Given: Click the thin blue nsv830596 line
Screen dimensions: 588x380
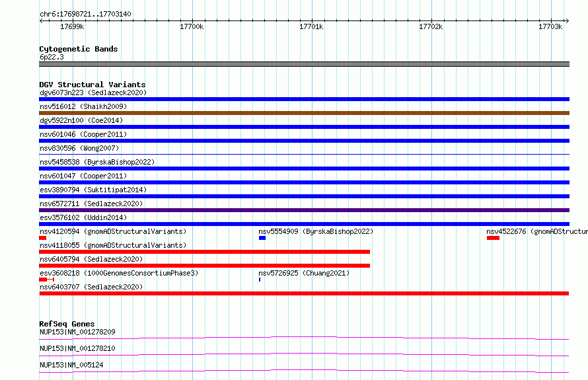Looking at the screenshot, I should coord(304,154).
